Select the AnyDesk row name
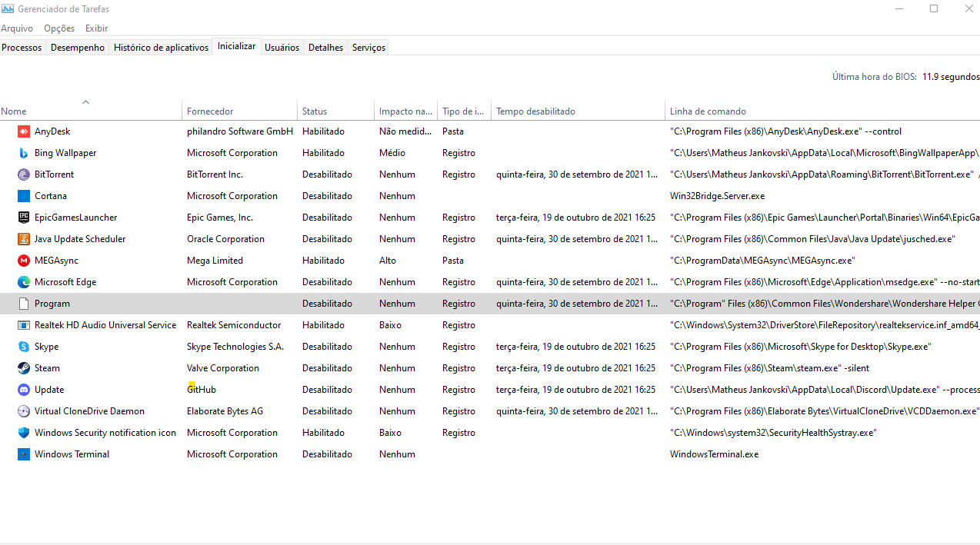This screenshot has width=980, height=545. point(52,131)
